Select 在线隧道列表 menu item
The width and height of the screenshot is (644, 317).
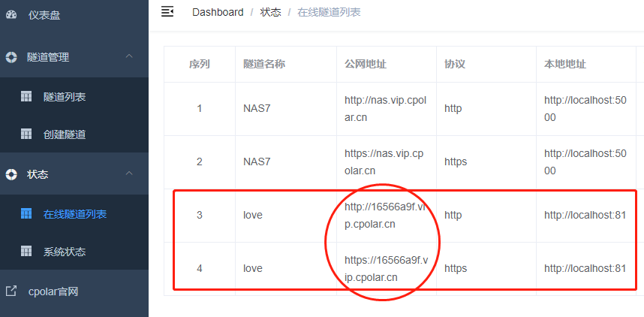click(74, 214)
